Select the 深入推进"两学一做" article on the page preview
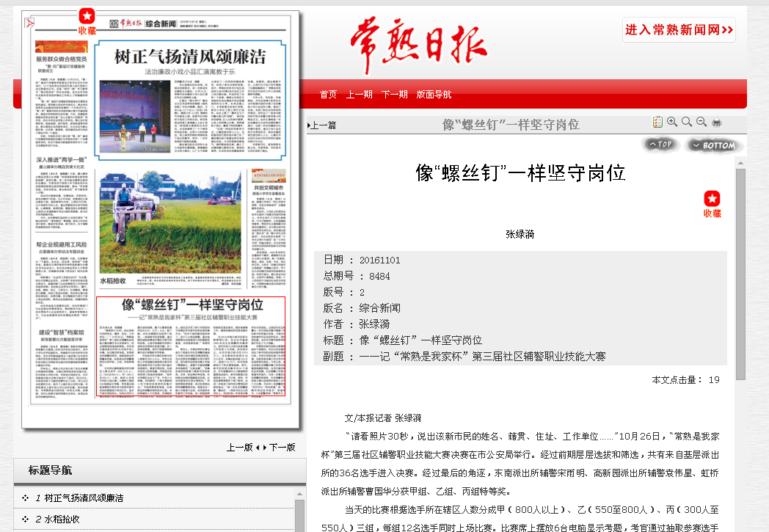 coord(62,193)
